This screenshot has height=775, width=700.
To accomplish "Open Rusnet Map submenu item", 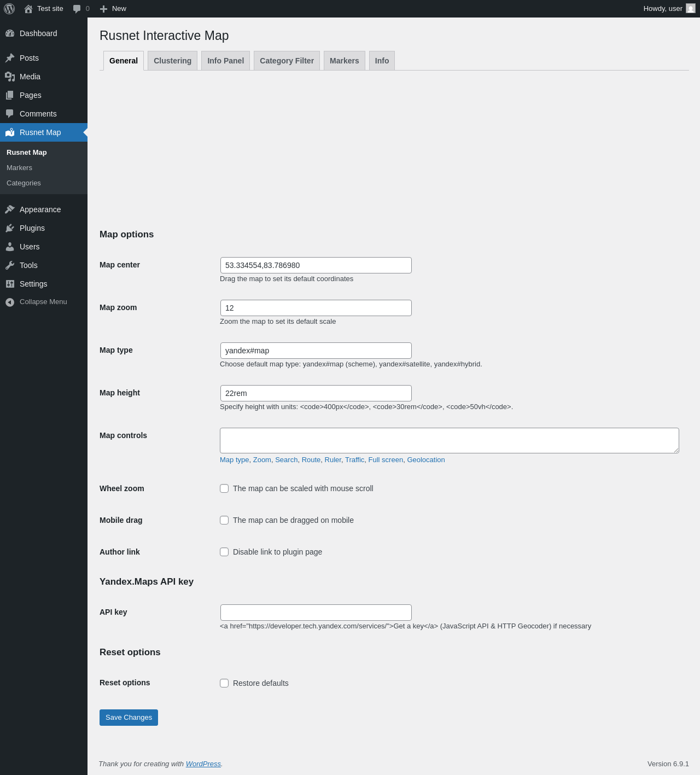I will pyautogui.click(x=44, y=153).
